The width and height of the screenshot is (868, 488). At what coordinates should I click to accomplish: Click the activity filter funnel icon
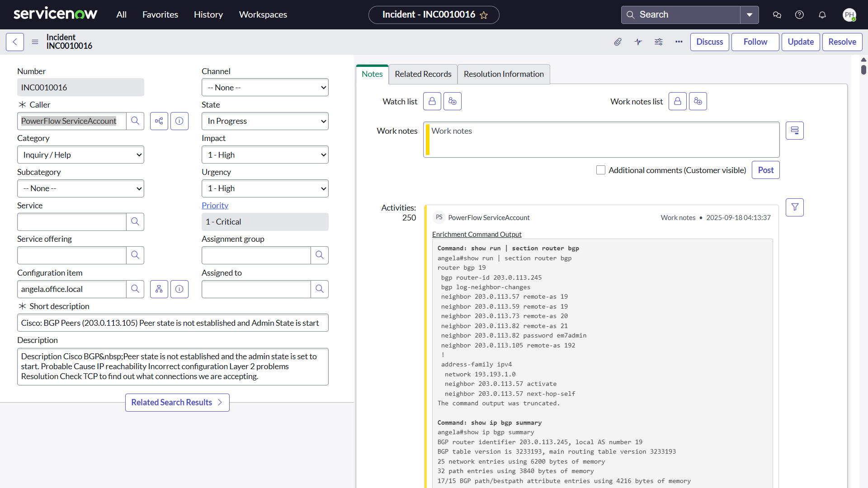794,207
